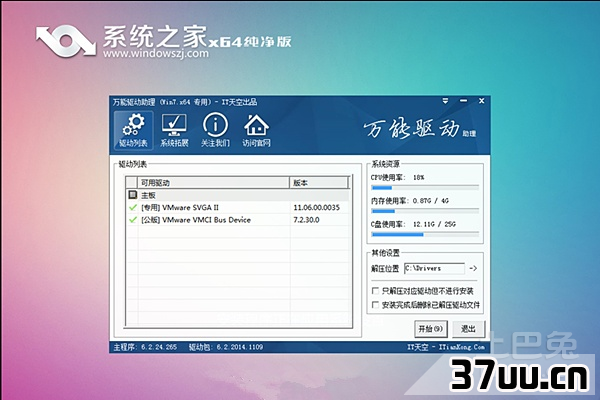Uncheck the VMware SVGA II driver
600x400 pixels.
tap(132, 207)
